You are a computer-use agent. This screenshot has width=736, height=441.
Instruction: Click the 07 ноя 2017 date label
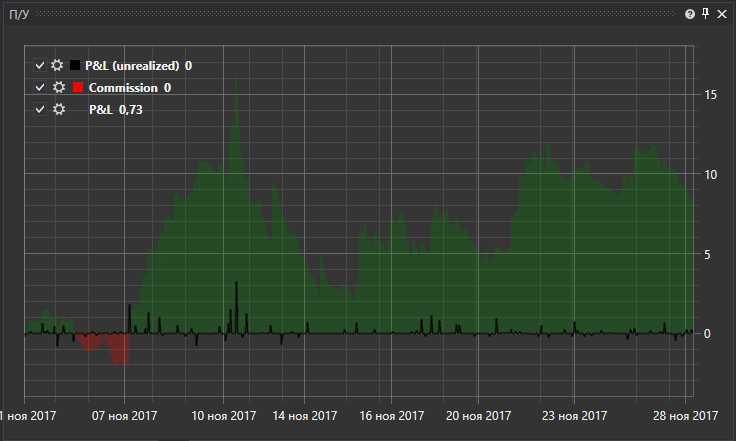click(x=124, y=416)
